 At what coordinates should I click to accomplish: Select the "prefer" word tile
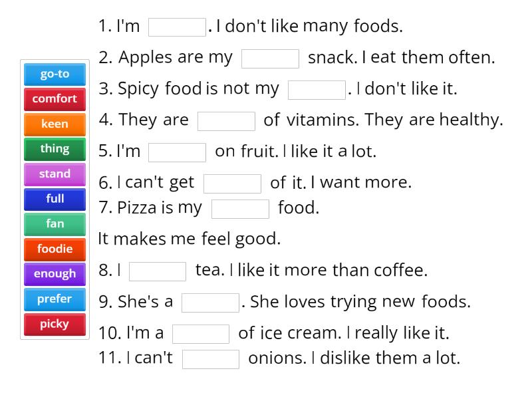[x=54, y=299]
